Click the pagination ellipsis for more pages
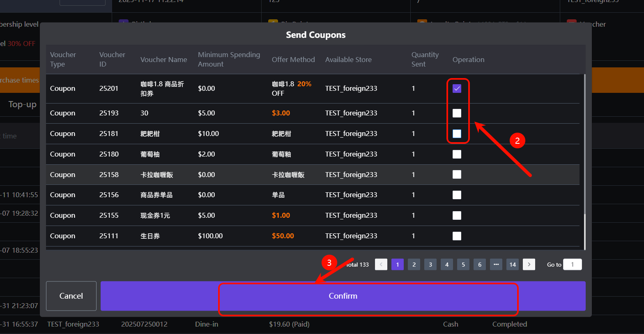The image size is (644, 334). coord(496,265)
